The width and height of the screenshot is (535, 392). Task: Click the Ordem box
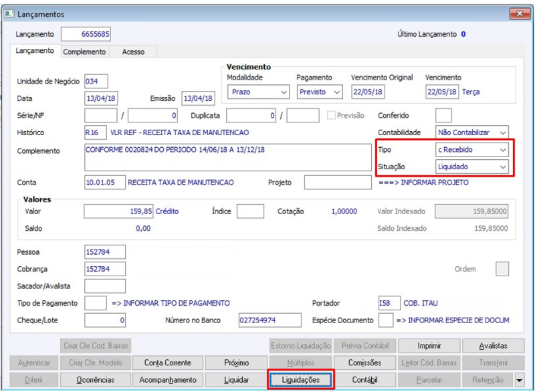click(502, 269)
